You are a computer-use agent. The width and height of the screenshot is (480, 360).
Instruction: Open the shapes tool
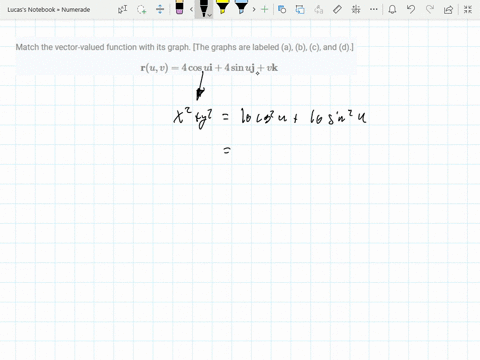[x=282, y=9]
